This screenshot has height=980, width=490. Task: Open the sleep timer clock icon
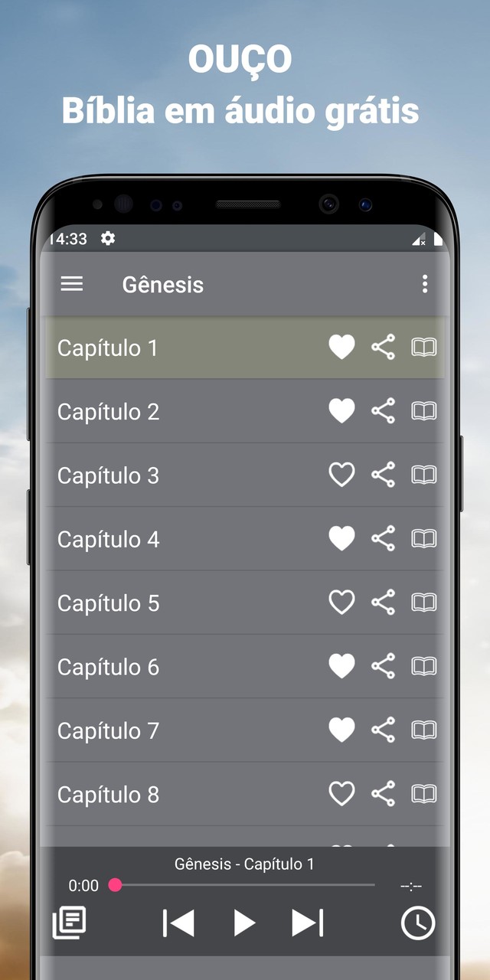pos(417,923)
